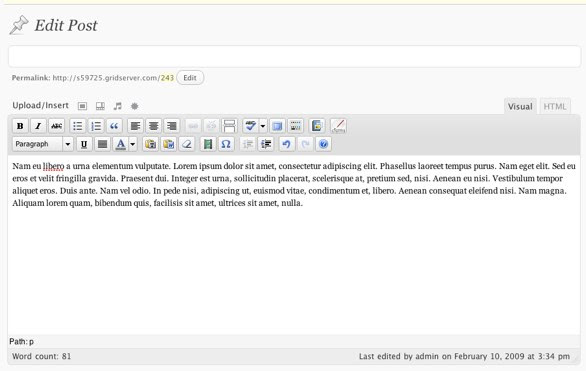
Task: Click the Add an Image icon
Action: 82,106
